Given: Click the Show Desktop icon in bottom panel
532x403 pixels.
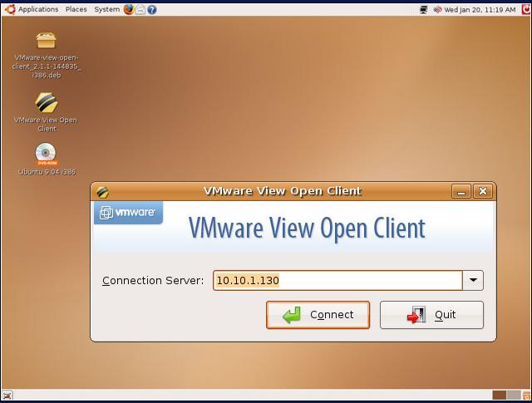Looking at the screenshot, I should point(7,396).
